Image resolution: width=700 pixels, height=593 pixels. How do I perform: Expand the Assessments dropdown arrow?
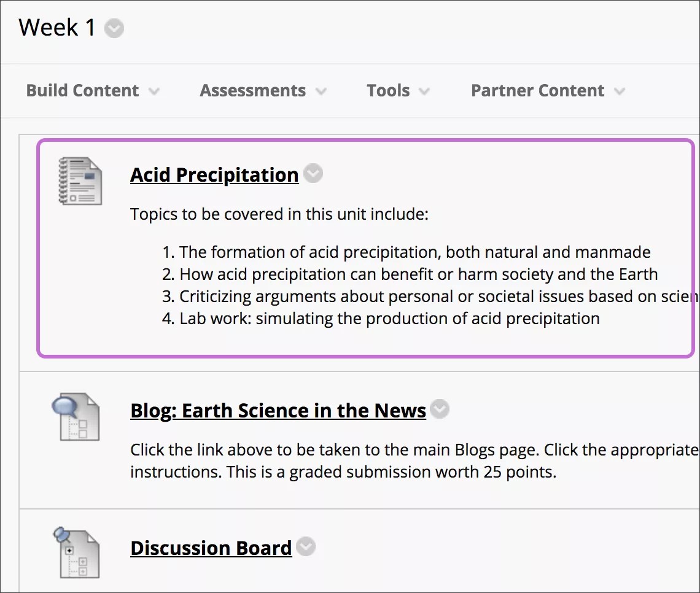322,90
